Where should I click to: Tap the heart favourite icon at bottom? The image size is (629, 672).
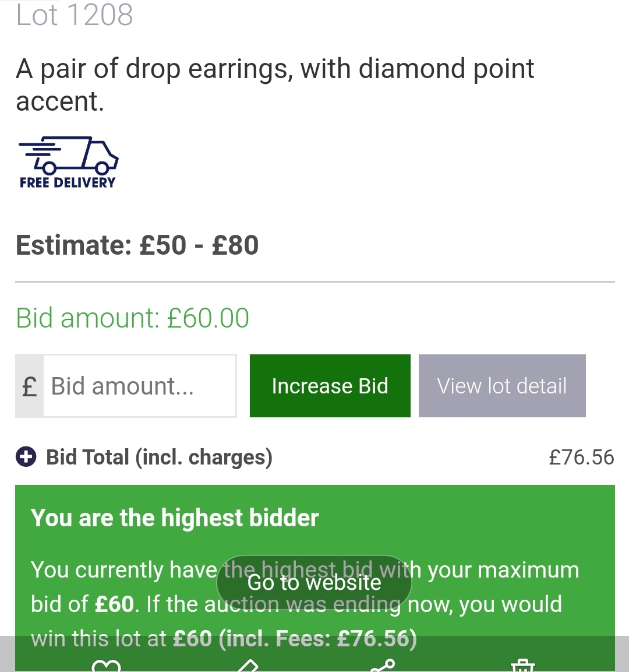pyautogui.click(x=107, y=666)
